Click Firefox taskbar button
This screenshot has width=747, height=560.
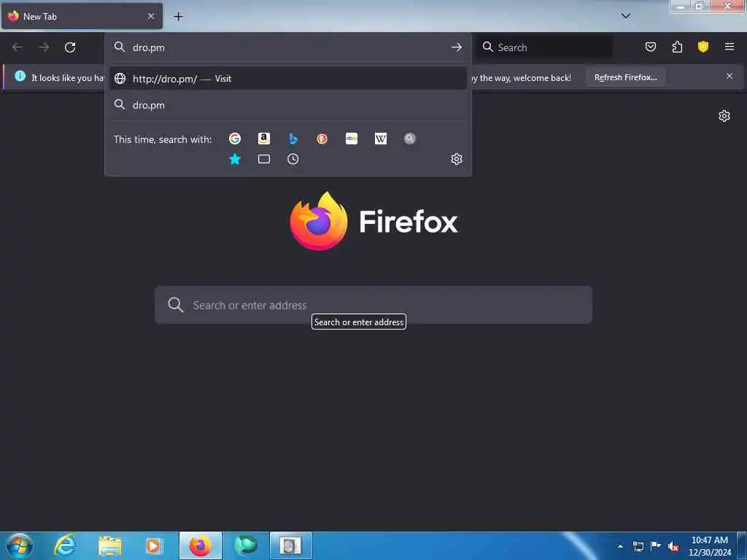point(201,545)
